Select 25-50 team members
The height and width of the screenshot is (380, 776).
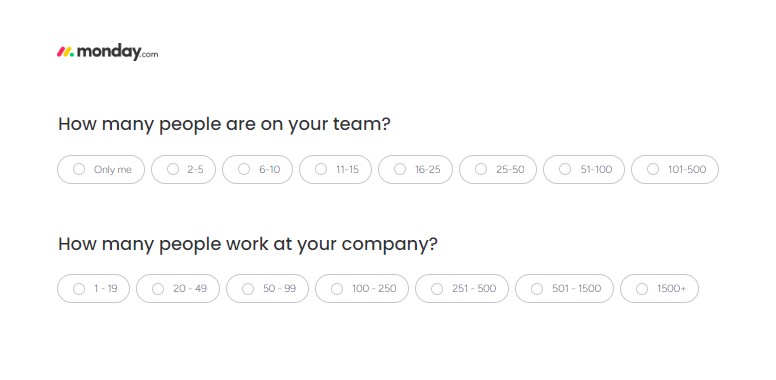[x=498, y=170]
